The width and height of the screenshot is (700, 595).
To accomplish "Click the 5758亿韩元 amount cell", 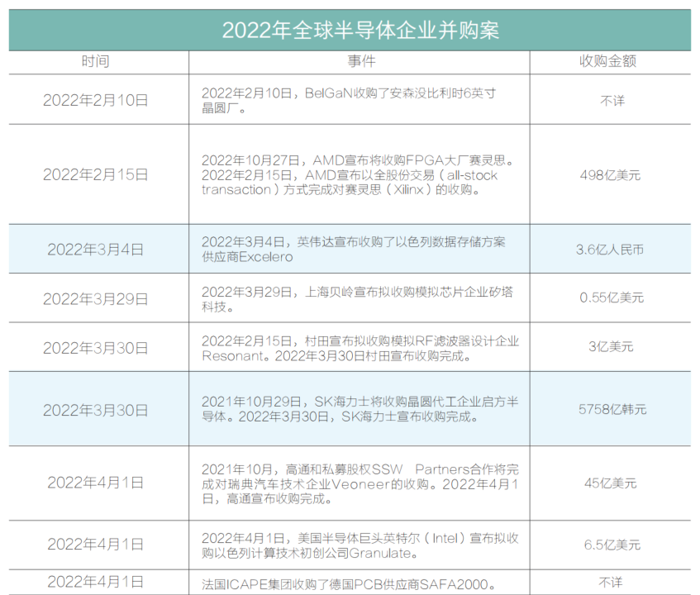I will pos(611,409).
